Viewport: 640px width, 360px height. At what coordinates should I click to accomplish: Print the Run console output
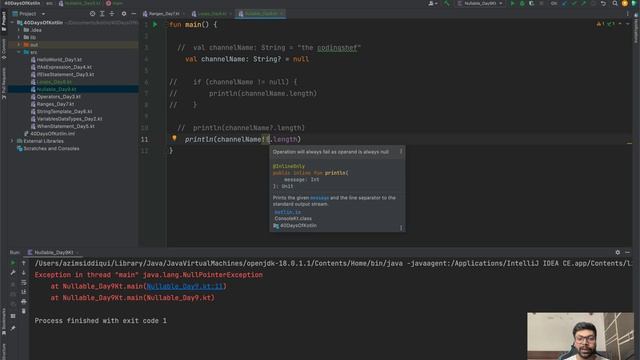(24, 302)
